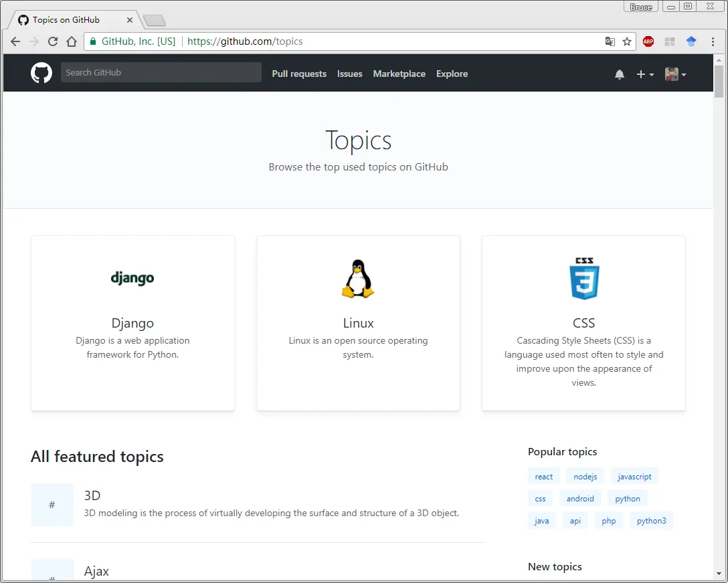The width and height of the screenshot is (728, 583).
Task: Open the Chrome three-dot menu
Action: point(713,41)
